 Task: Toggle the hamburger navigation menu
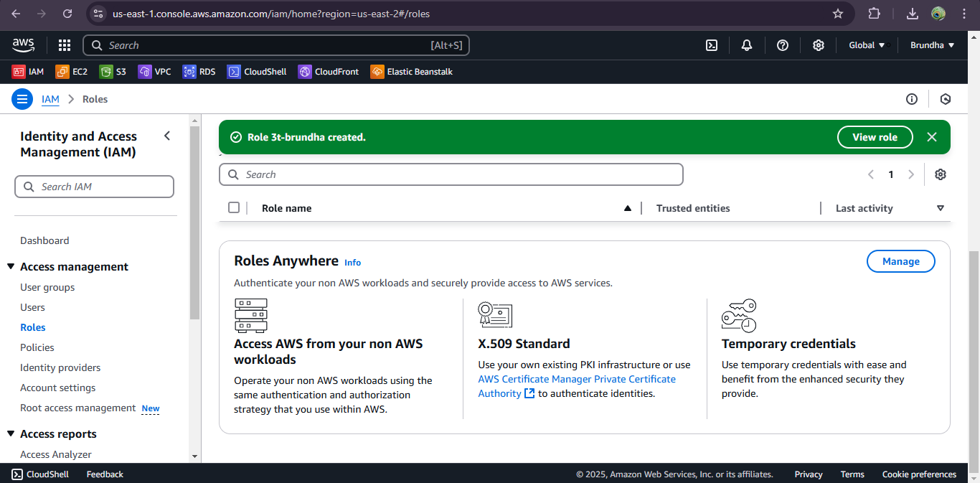pyautogui.click(x=22, y=99)
